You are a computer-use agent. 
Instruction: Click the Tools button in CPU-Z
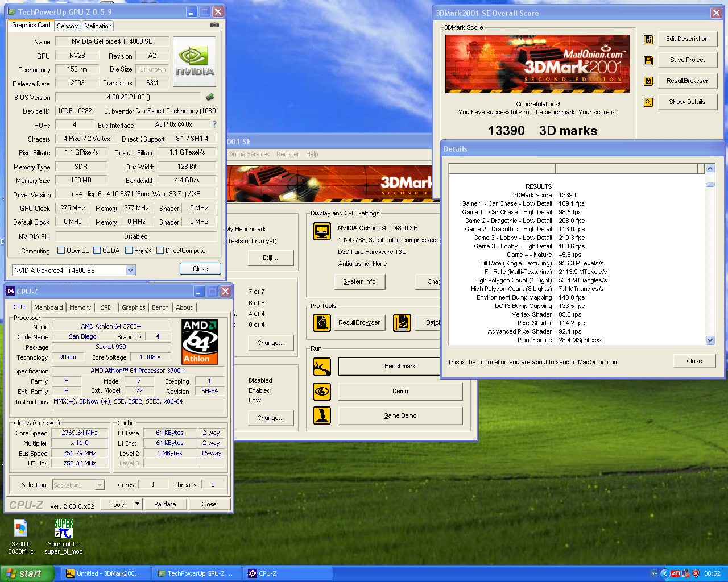click(117, 504)
